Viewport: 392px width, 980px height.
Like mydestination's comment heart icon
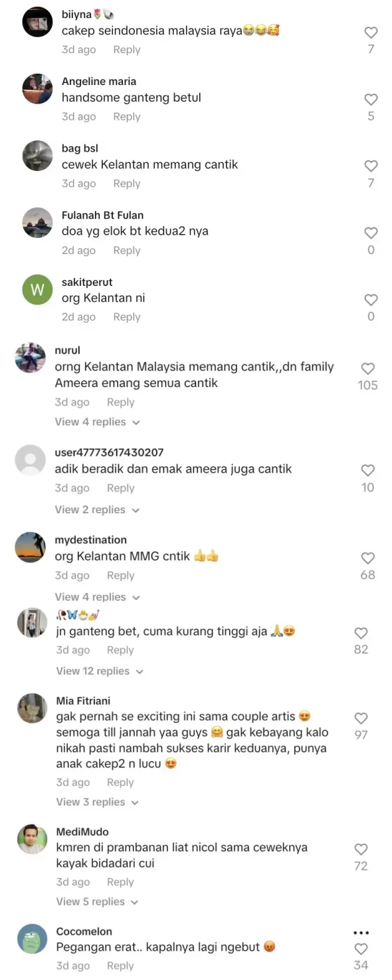coord(367,558)
